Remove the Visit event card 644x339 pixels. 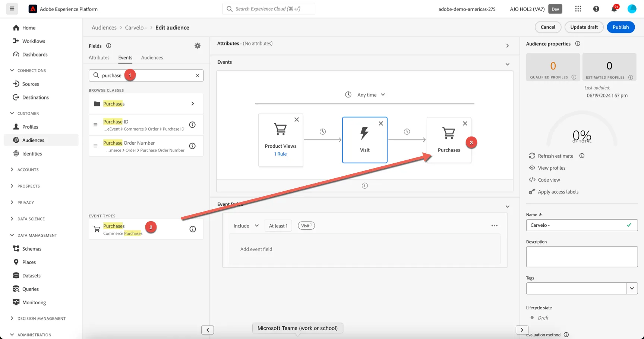point(381,123)
